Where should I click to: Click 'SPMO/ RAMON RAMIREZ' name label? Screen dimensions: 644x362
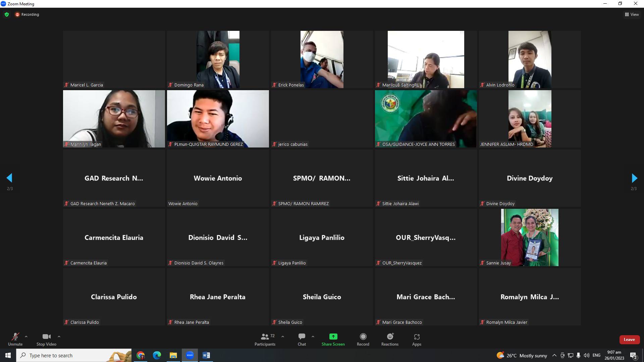point(304,203)
